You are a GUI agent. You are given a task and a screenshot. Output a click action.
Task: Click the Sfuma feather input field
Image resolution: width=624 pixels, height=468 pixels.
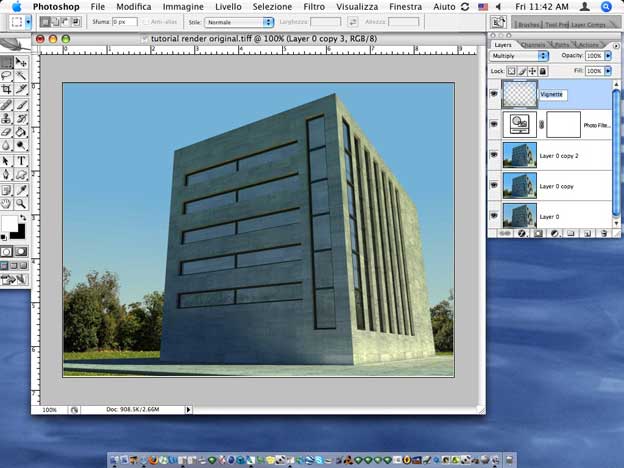pos(124,21)
